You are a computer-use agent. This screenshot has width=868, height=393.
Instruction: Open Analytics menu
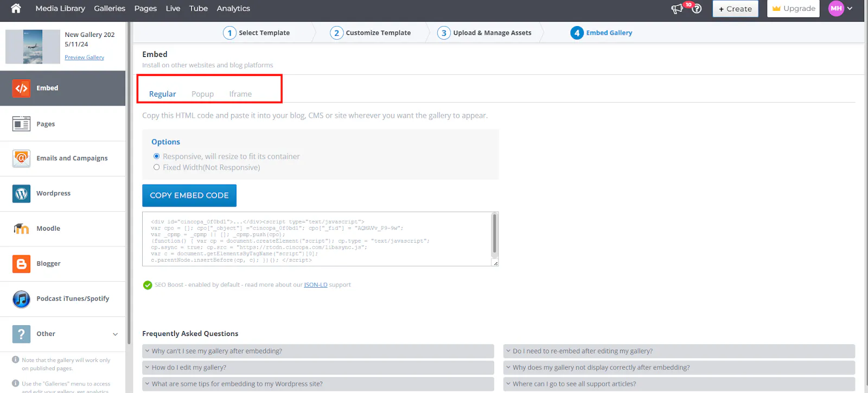(233, 9)
